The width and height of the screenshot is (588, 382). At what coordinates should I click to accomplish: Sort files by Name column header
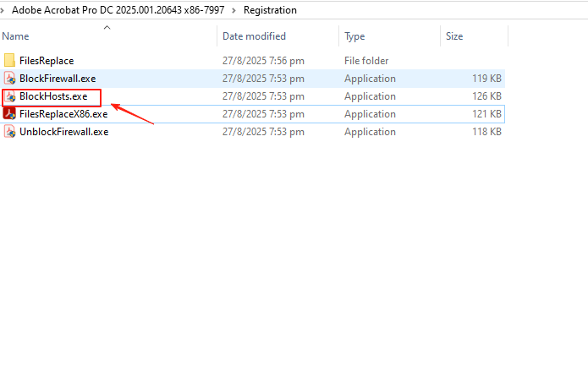tap(16, 36)
